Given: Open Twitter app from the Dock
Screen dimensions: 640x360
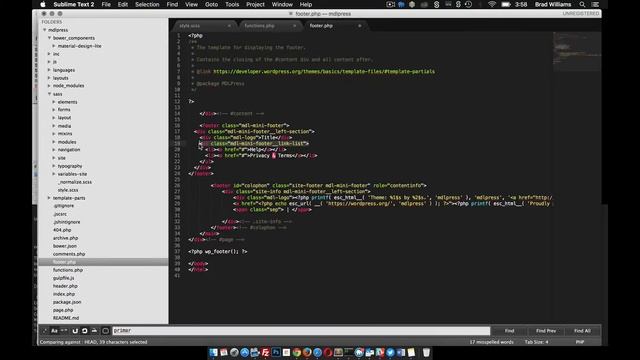Looking at the screenshot, I should point(390,352).
